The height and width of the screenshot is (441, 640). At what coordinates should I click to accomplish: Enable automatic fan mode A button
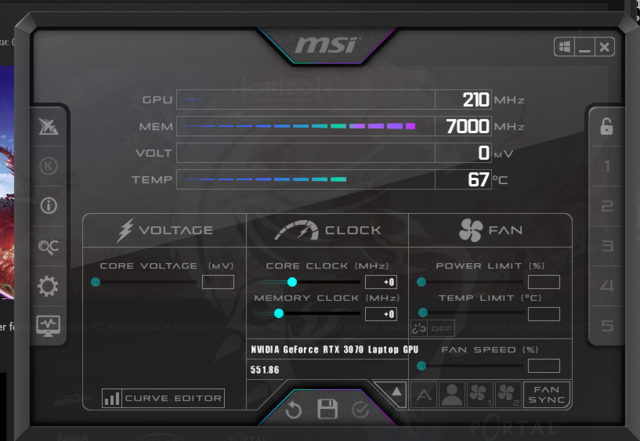pos(424,395)
